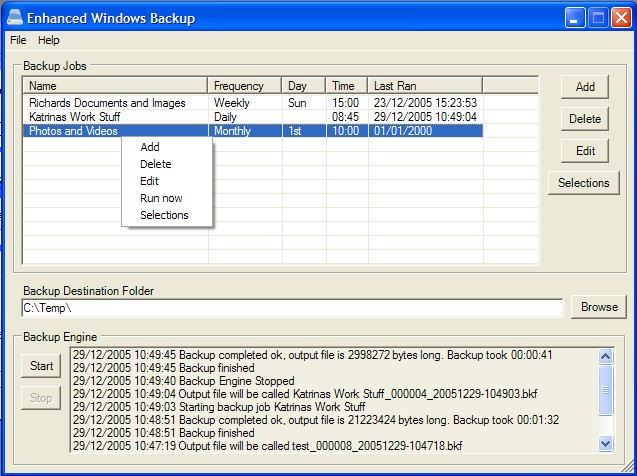Click the Enhanced Windows Backup title bar icon
The height and width of the screenshot is (476, 637).
[x=15, y=17]
